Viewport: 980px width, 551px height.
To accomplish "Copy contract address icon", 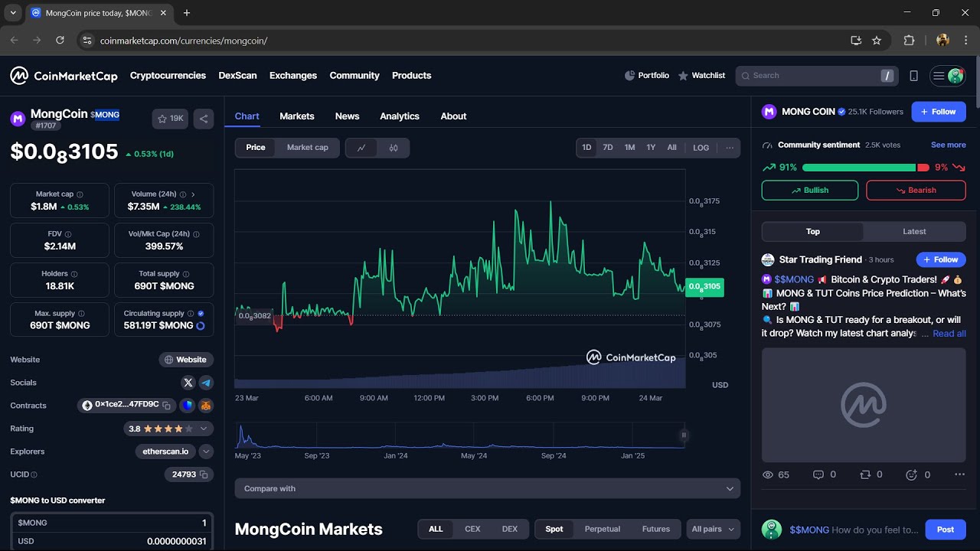I will 166,406.
